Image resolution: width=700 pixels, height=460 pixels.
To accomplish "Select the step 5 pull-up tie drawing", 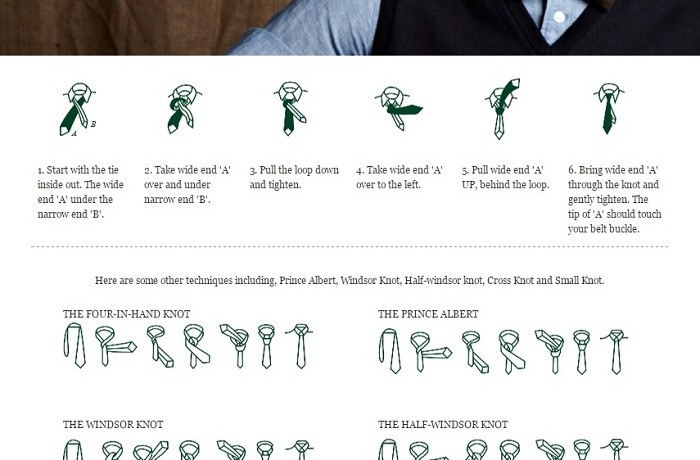I will pyautogui.click(x=503, y=109).
